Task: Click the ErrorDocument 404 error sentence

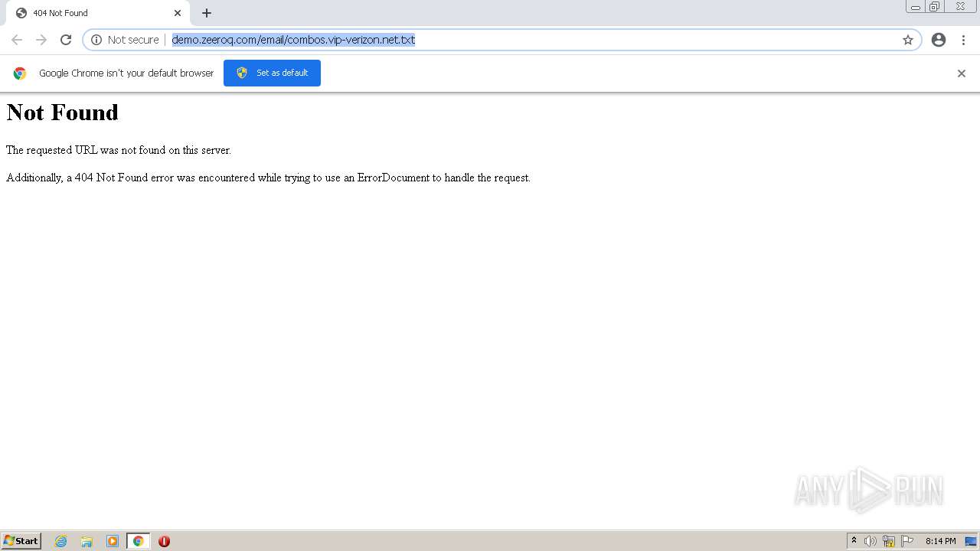Action: tap(268, 178)
